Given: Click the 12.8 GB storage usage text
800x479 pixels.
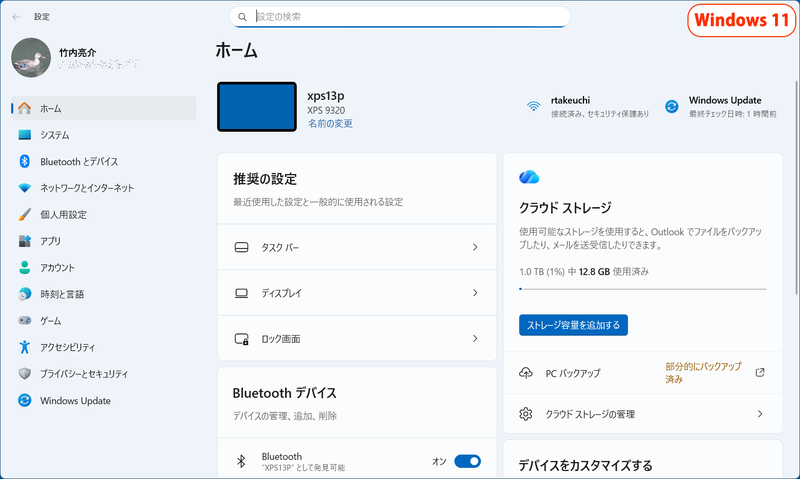Looking at the screenshot, I should point(594,272).
